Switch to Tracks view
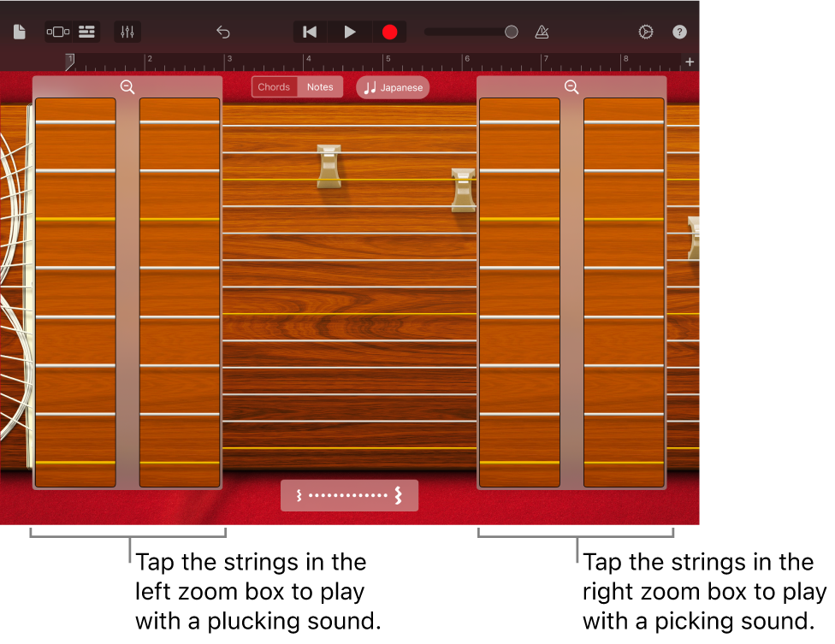Screen dimensions: 835x644 pos(86,32)
